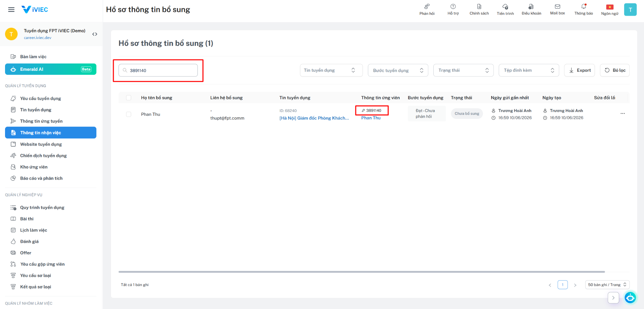This screenshot has width=644, height=309.
Task: Open the three-dot row actions menu
Action: point(623,113)
